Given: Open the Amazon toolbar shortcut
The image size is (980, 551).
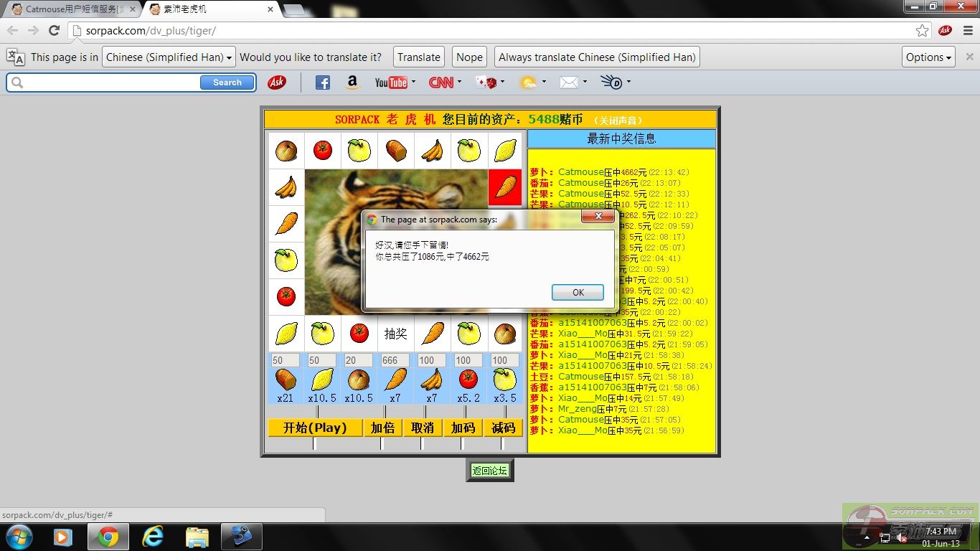Looking at the screenshot, I should coord(352,83).
